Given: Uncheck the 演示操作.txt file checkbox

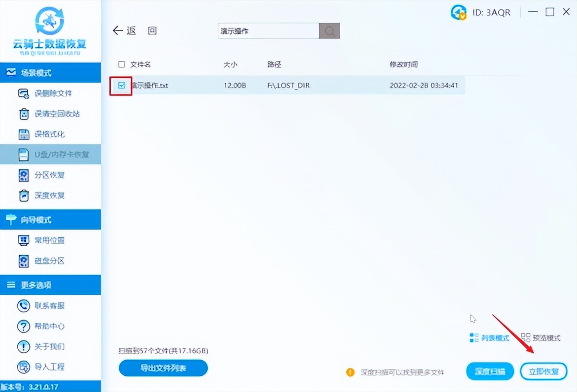Looking at the screenshot, I should (x=120, y=85).
